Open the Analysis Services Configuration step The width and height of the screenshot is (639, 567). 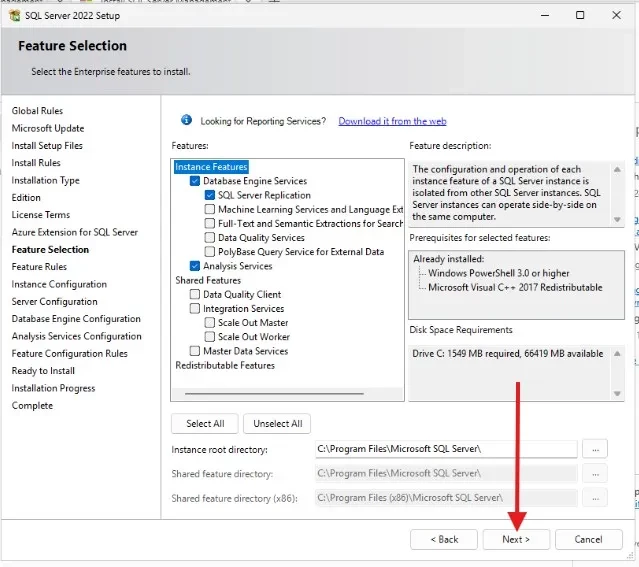[77, 336]
